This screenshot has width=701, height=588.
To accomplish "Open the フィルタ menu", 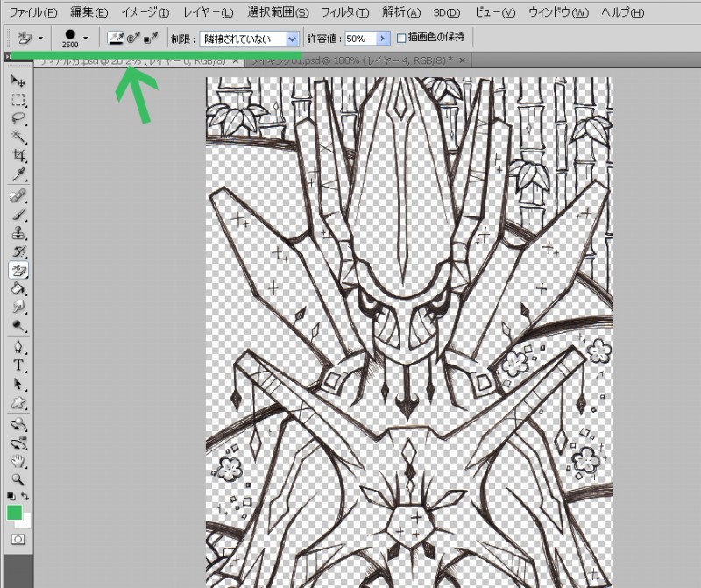I will click(345, 12).
